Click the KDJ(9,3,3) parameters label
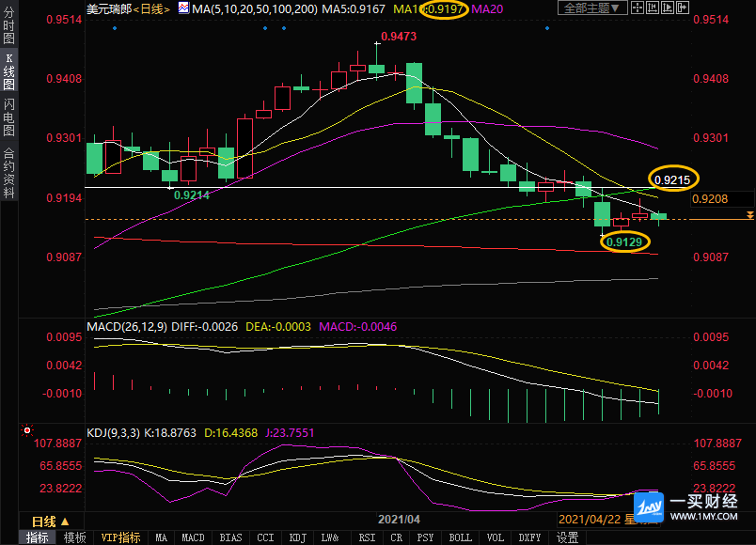 coord(113,433)
